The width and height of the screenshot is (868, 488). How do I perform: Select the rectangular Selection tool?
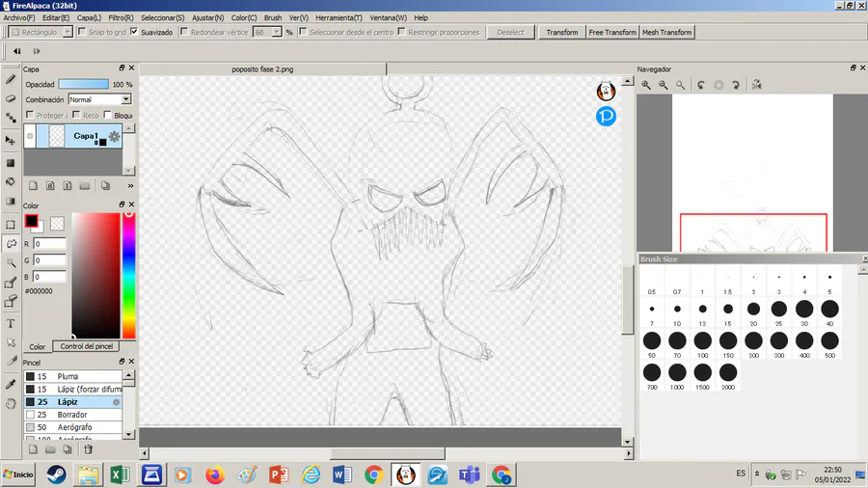[x=11, y=225]
